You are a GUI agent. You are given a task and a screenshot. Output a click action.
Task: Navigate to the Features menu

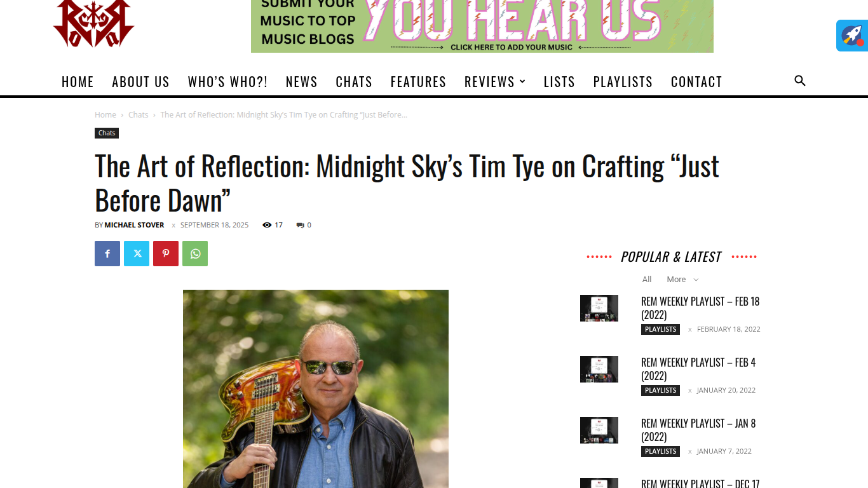click(x=418, y=82)
